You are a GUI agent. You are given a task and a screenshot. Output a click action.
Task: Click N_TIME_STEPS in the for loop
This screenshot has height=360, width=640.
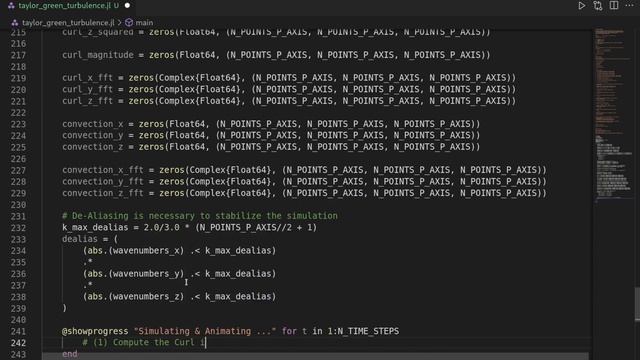point(368,331)
